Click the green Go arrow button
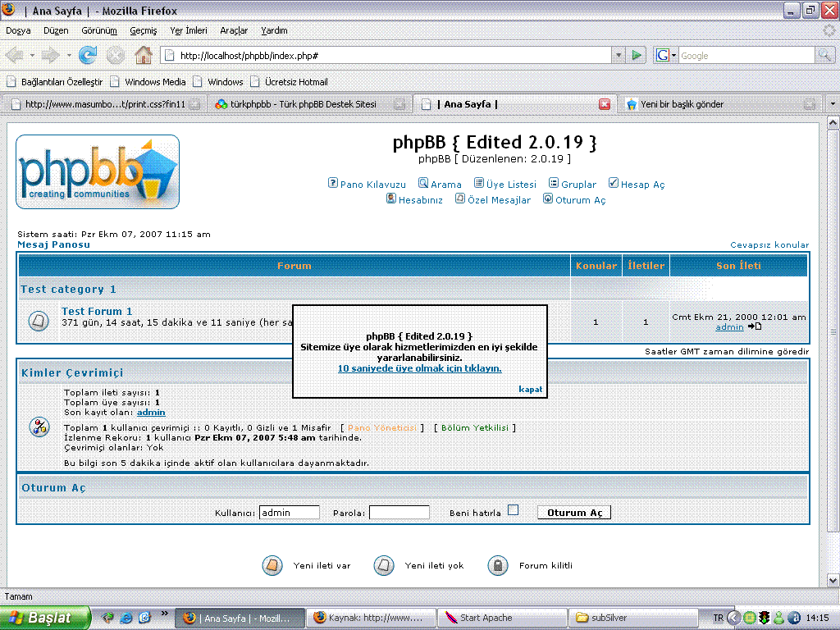The height and width of the screenshot is (630, 840). (x=637, y=55)
